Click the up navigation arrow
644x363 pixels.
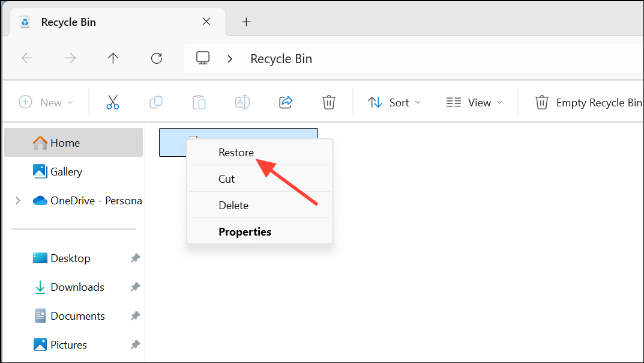(x=113, y=58)
